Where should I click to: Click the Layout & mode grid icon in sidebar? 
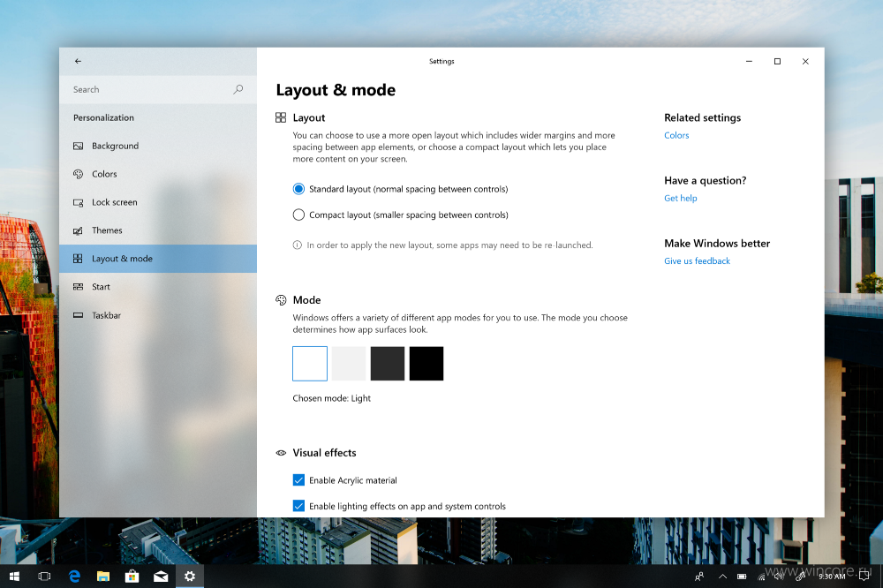[79, 259]
